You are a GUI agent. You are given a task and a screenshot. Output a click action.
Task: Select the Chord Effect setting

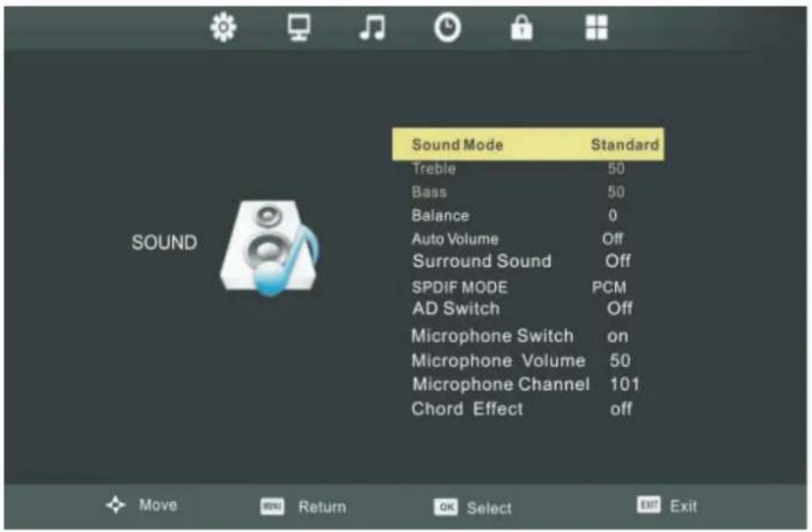[x=468, y=409]
